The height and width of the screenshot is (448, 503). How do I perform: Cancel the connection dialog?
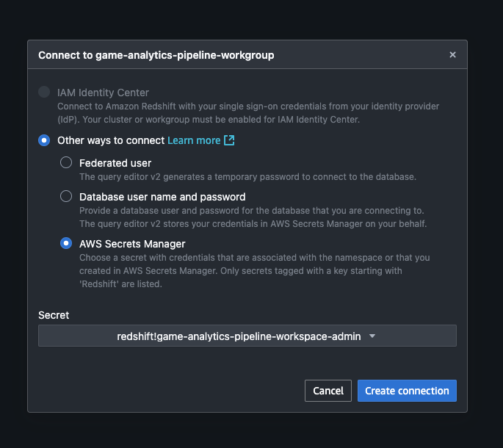click(328, 391)
